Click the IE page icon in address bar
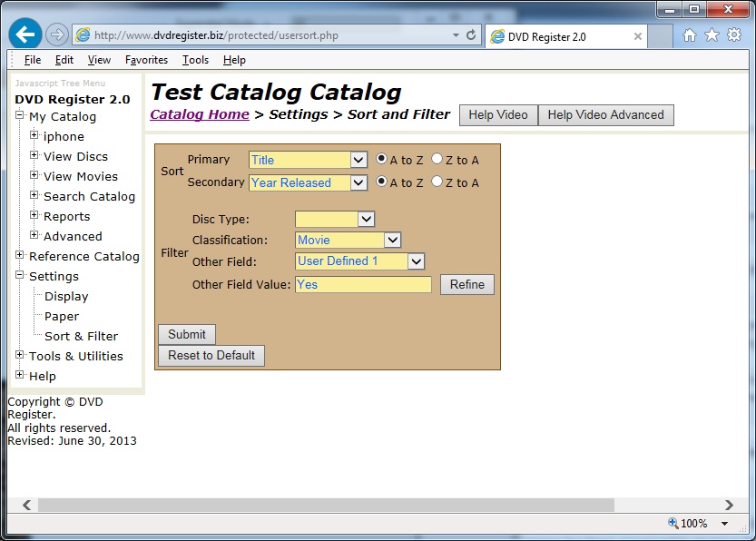Viewport: 756px width, 541px height. (83, 34)
